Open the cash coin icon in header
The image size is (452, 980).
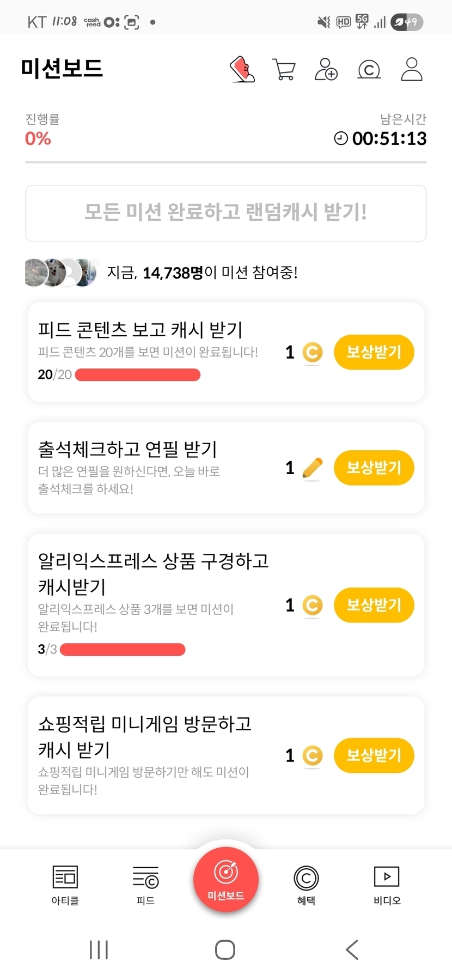click(369, 70)
